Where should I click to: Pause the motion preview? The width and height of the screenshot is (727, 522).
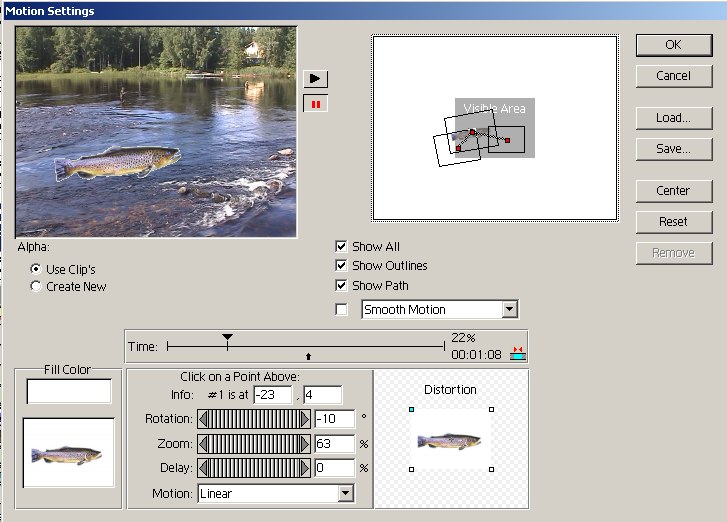(315, 104)
